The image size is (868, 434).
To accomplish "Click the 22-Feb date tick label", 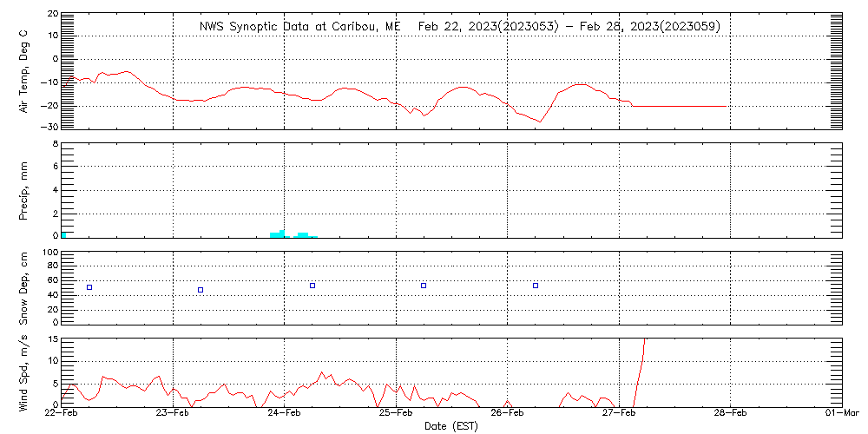I will coord(62,415).
